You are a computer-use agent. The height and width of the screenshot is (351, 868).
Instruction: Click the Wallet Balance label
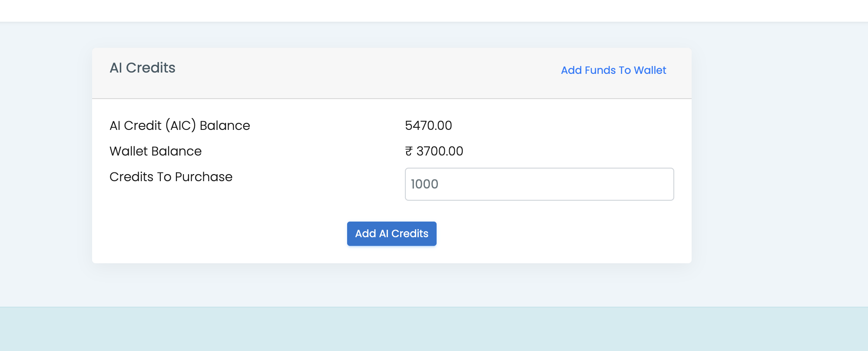[155, 151]
